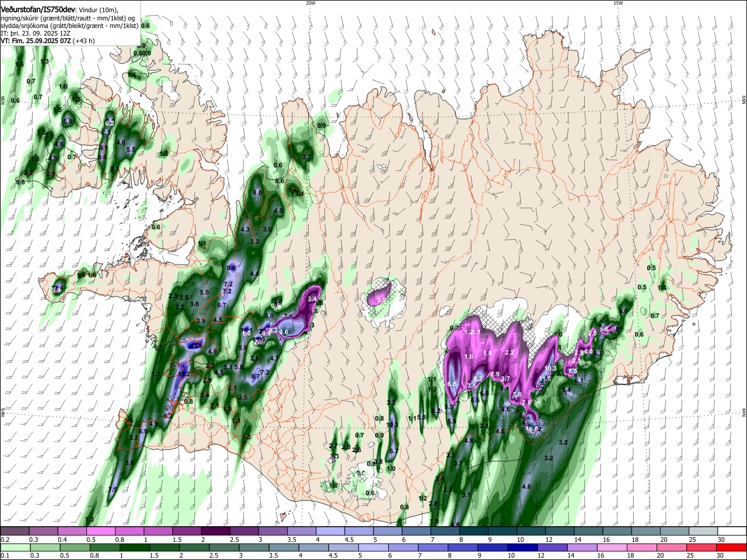This screenshot has width=747, height=560.
Task: Click the 9.6 precipitation value on the map
Action: 284,332
